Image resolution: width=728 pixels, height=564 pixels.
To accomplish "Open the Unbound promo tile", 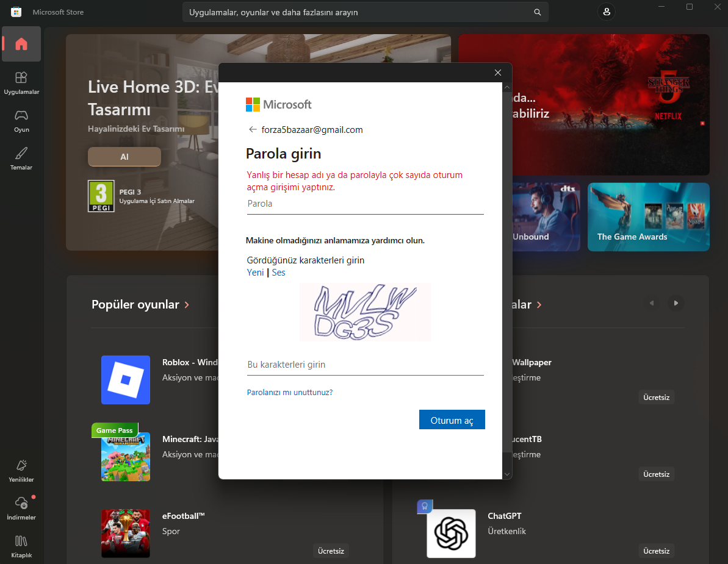I will pos(546,217).
